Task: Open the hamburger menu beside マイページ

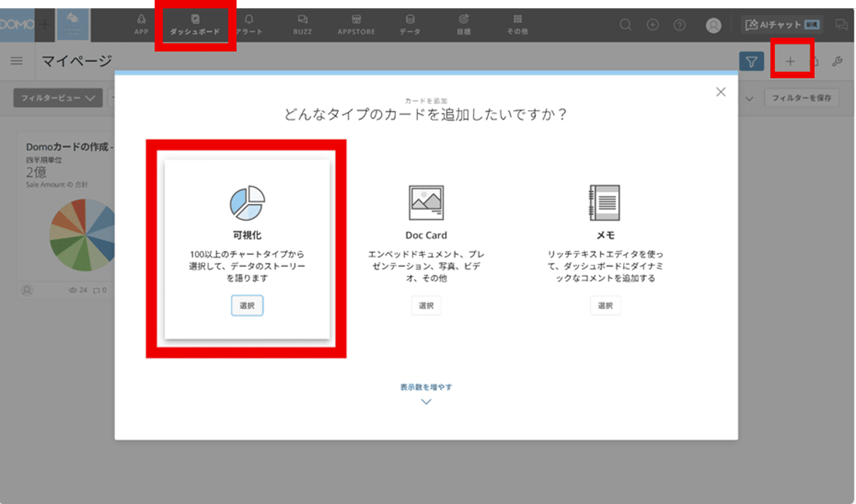Action: [x=17, y=61]
